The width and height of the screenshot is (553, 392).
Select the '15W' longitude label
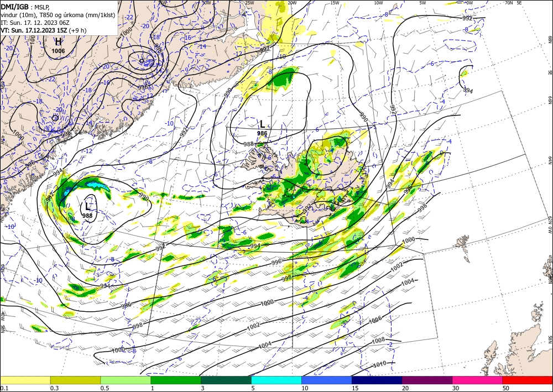point(335,3)
